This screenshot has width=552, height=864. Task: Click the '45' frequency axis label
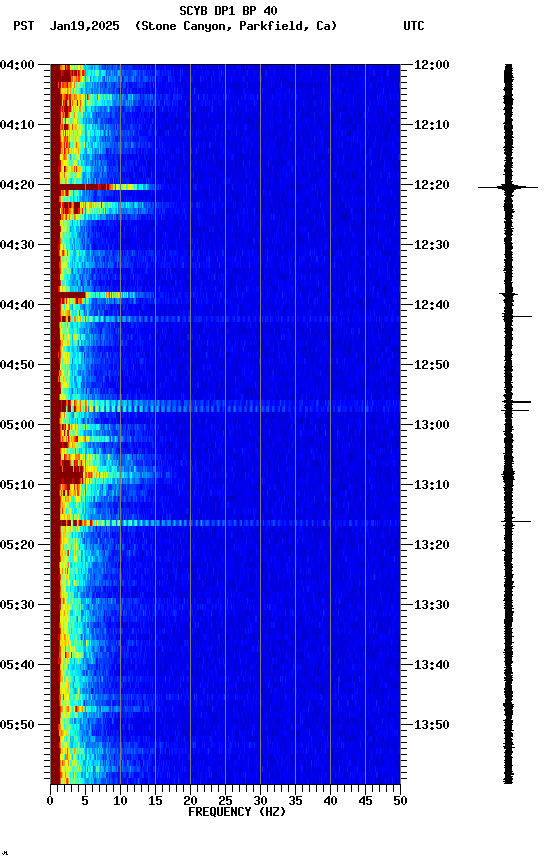click(x=365, y=801)
